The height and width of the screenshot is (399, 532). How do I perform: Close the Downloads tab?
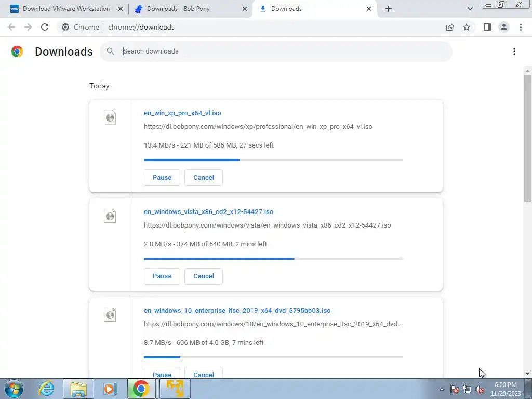click(x=369, y=9)
